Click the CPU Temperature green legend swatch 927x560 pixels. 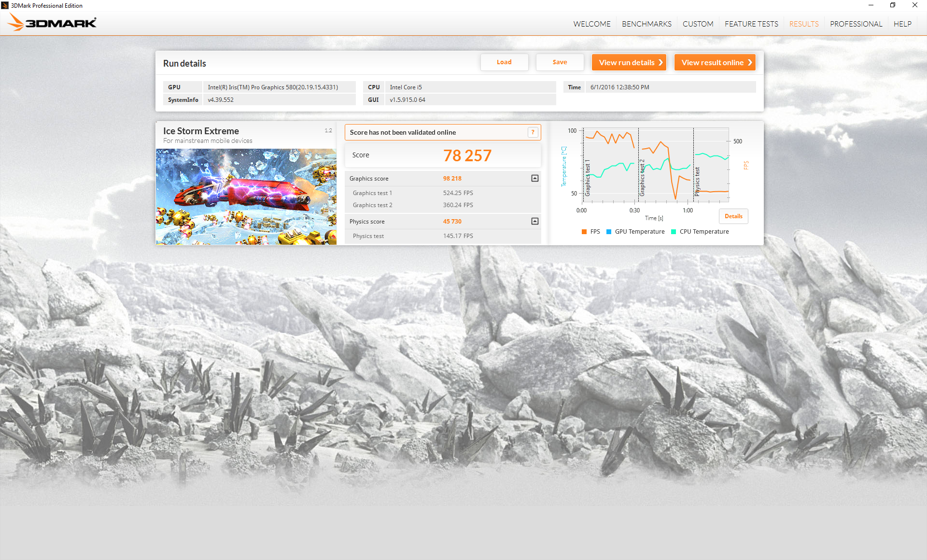[x=674, y=232]
